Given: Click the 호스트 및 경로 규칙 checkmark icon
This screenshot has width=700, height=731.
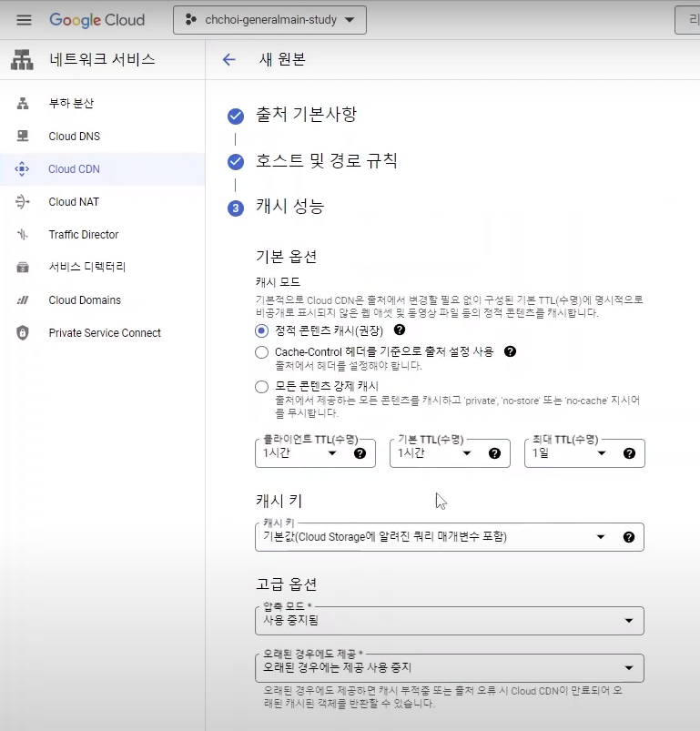Looking at the screenshot, I should click(x=236, y=162).
